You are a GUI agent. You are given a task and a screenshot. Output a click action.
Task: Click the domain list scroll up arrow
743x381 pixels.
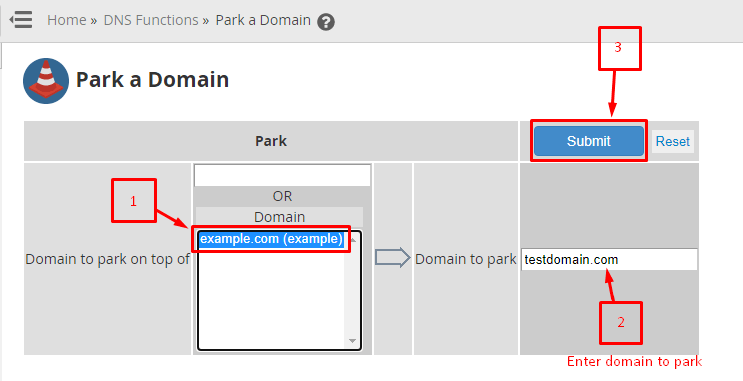point(353,240)
